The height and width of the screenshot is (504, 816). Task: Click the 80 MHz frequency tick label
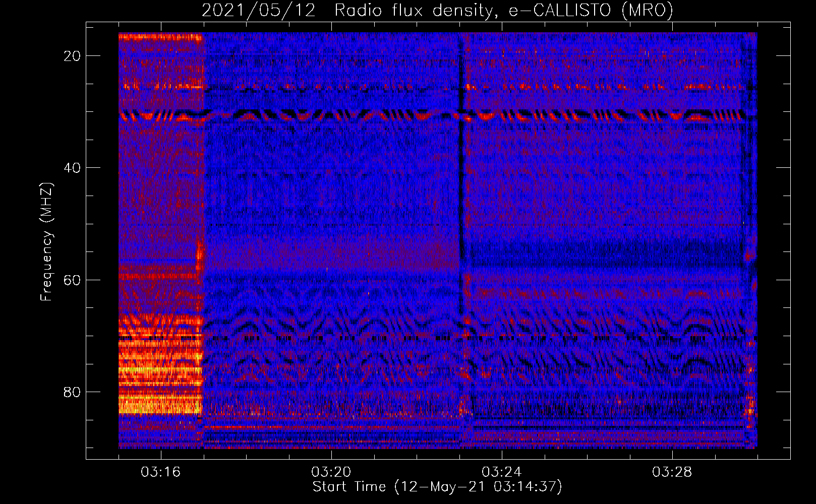tap(72, 392)
